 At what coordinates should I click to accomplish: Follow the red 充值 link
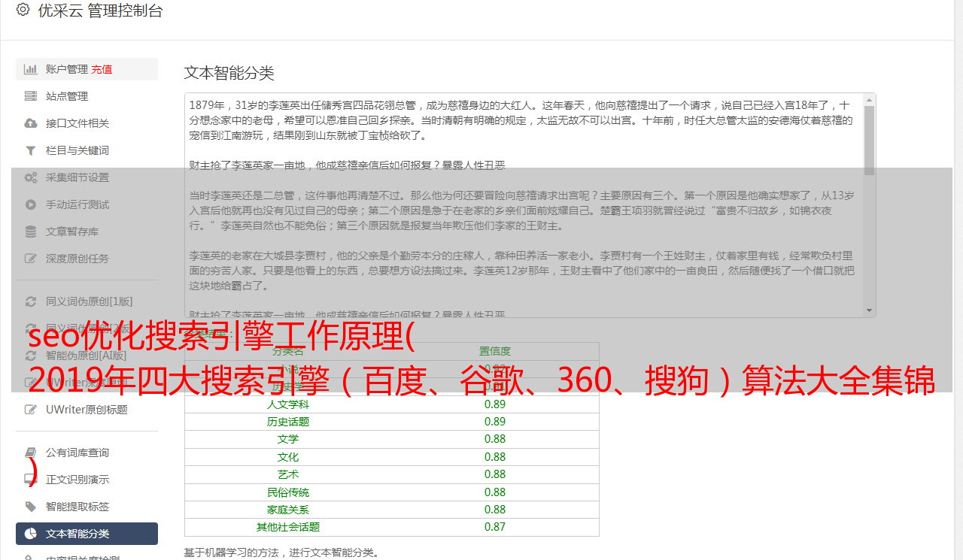point(102,69)
